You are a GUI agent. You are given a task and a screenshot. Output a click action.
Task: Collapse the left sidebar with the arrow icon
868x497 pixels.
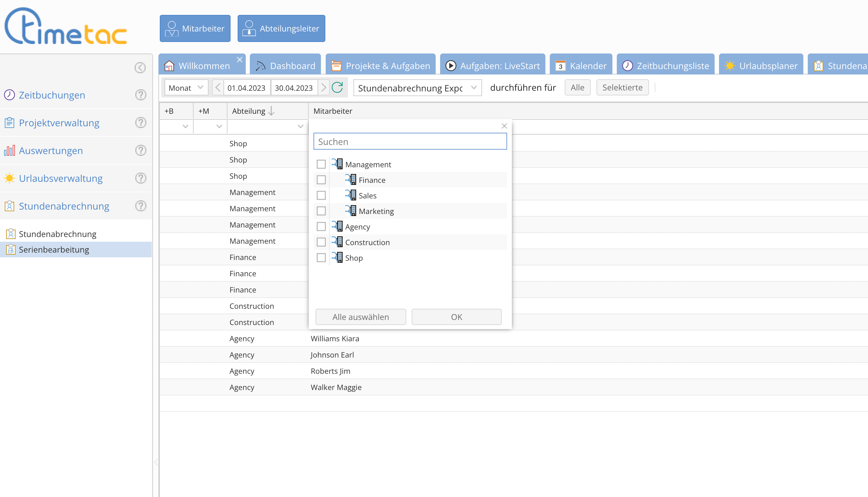[140, 68]
